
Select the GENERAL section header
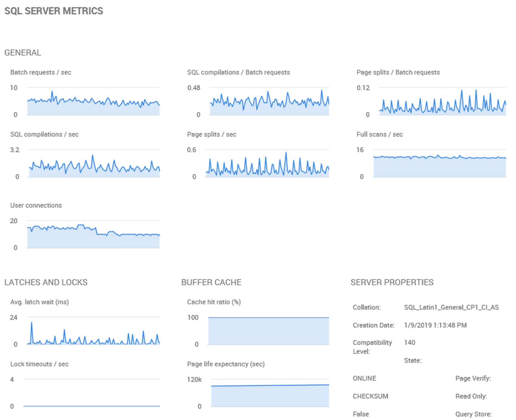(x=23, y=52)
